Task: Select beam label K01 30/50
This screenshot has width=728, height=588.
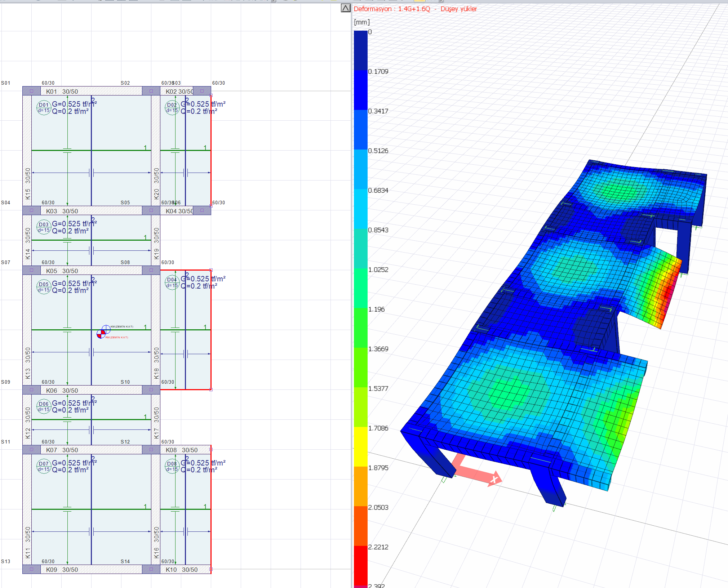Action: 62,92
